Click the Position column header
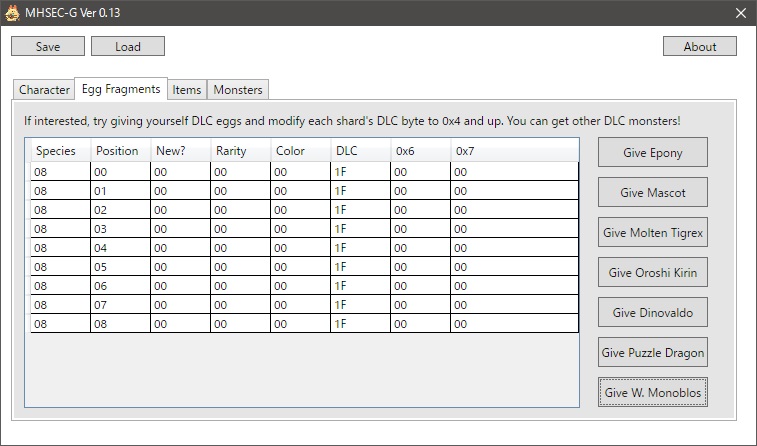Image resolution: width=757 pixels, height=446 pixels. 121,151
